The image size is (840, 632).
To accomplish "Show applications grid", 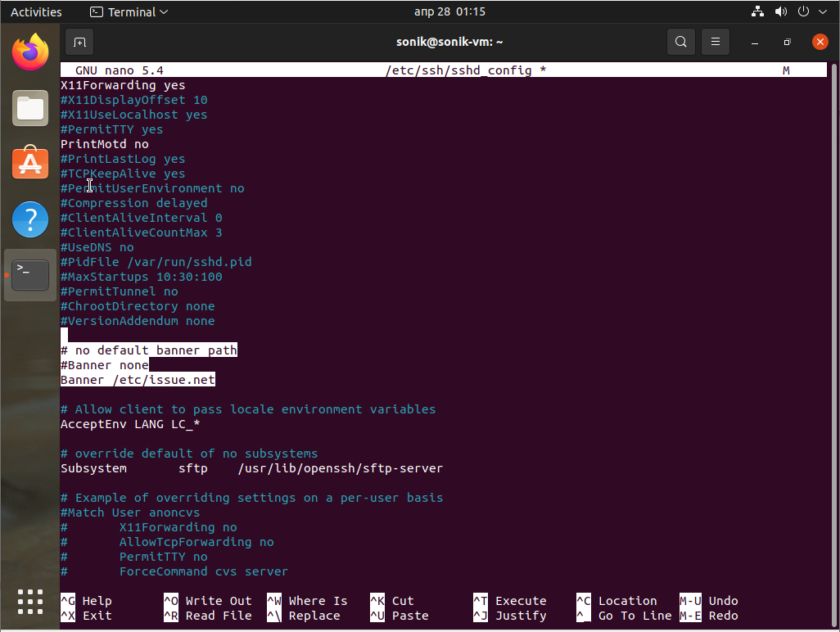I will (x=30, y=602).
